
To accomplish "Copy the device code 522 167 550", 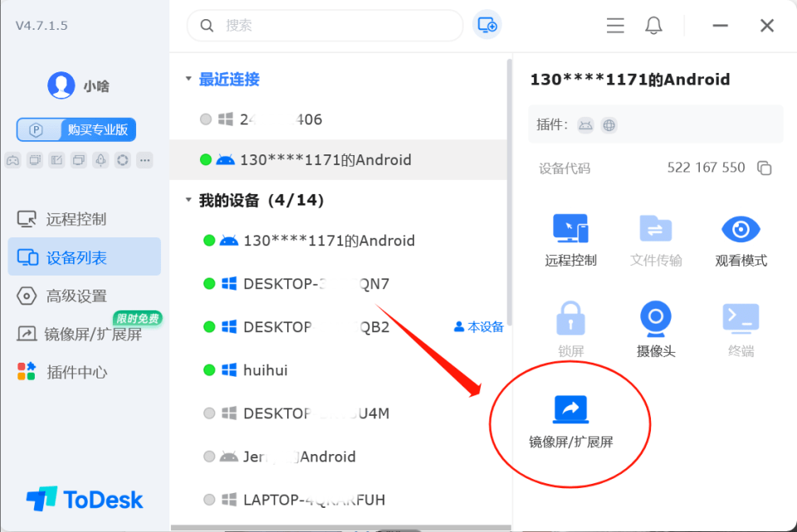I will (765, 168).
